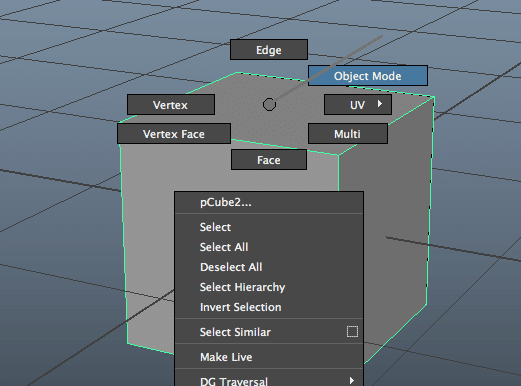Choose Invert Selection
The image size is (521, 386).
[x=269, y=307]
